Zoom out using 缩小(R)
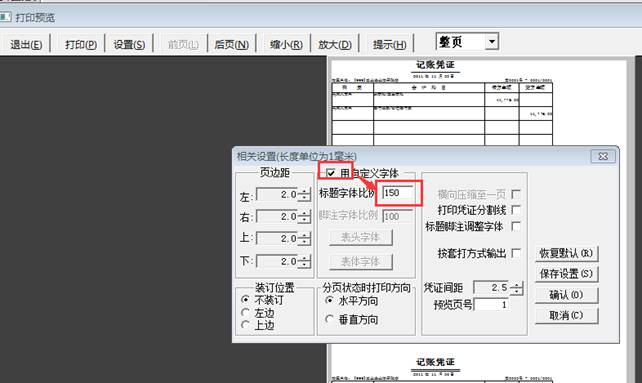Viewport: 642px width, 383px height. pyautogui.click(x=286, y=44)
